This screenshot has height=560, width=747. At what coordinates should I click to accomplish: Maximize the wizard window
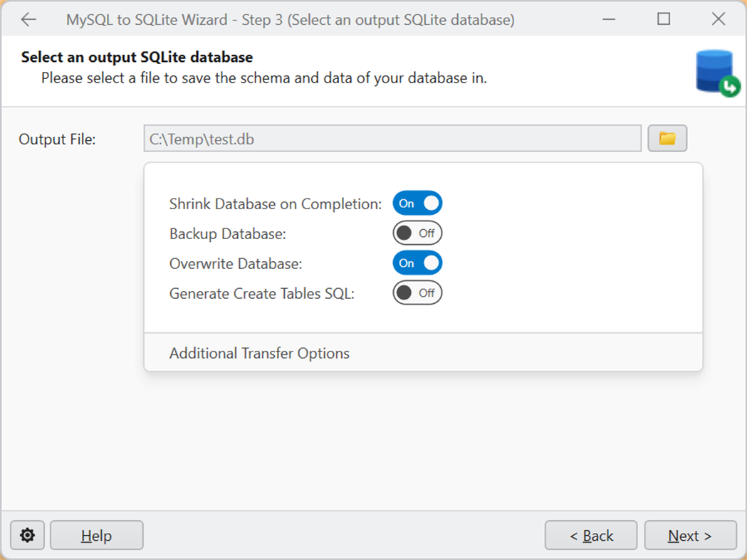click(x=664, y=20)
